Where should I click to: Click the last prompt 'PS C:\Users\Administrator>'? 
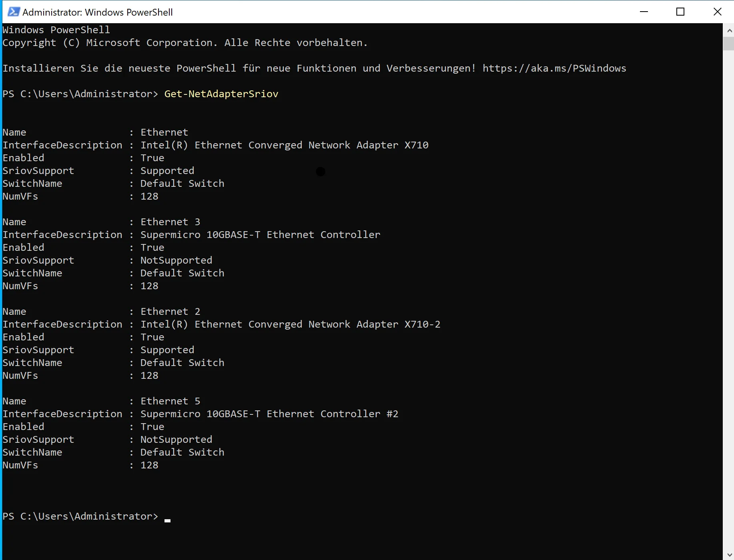point(80,516)
